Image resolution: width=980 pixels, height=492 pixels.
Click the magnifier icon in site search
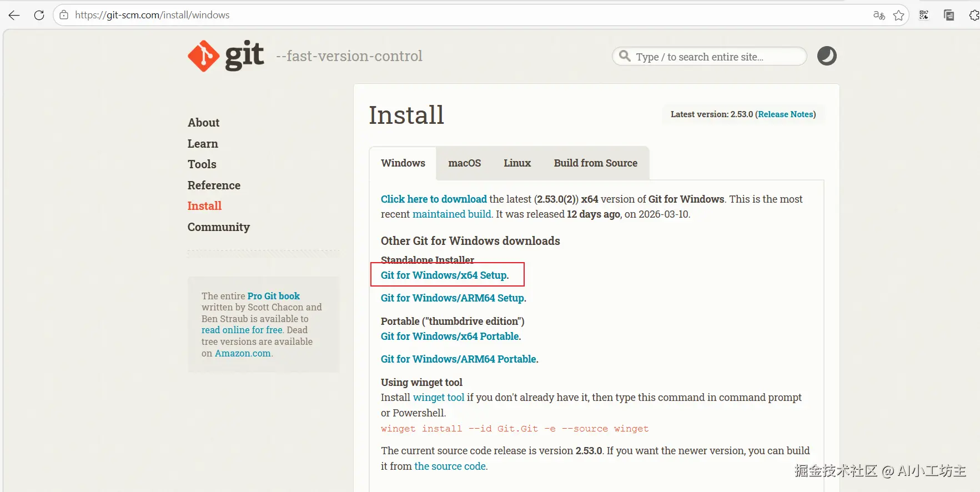pyautogui.click(x=625, y=56)
